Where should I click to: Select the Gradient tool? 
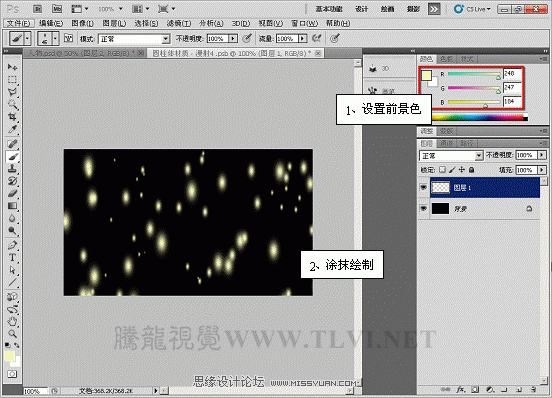(x=12, y=206)
